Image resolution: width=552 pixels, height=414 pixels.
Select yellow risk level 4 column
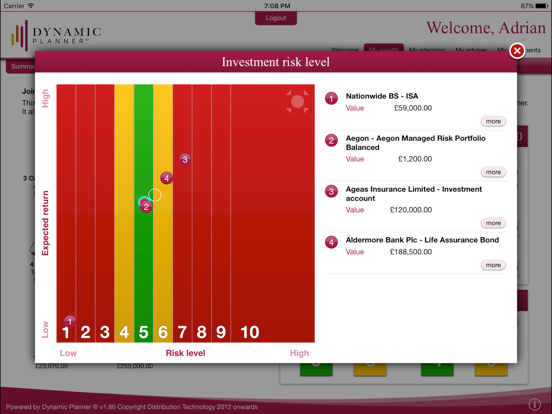[124, 213]
